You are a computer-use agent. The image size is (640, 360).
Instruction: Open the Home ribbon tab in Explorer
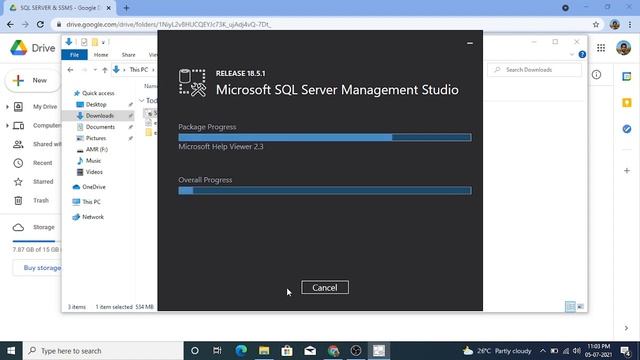101,55
